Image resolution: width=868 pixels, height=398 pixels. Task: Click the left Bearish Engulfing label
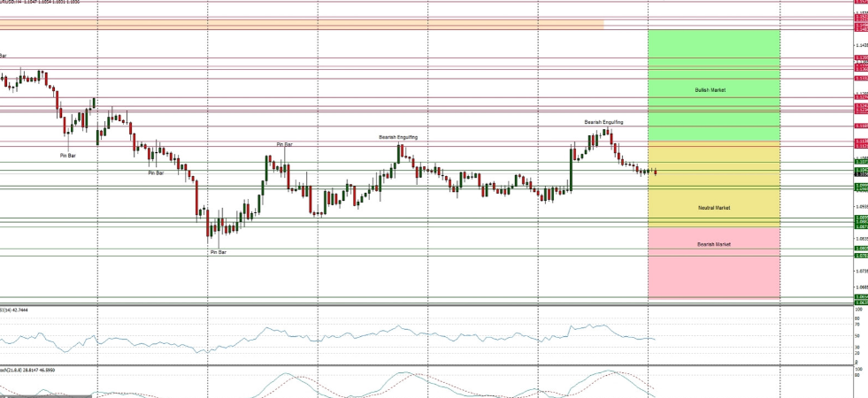(x=398, y=137)
